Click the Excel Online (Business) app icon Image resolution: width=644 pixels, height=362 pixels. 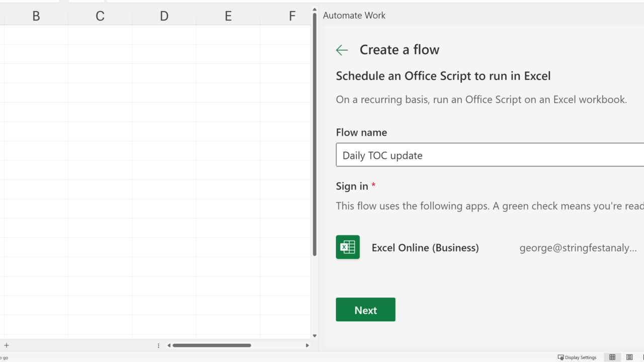pos(348,247)
